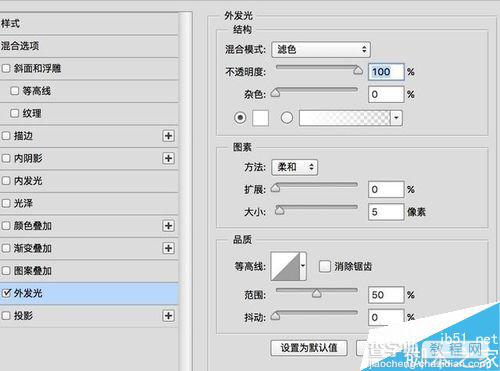Screen dimensions: 500x371
Task: Click the styles list vertical scrollbar
Action: [185, 190]
